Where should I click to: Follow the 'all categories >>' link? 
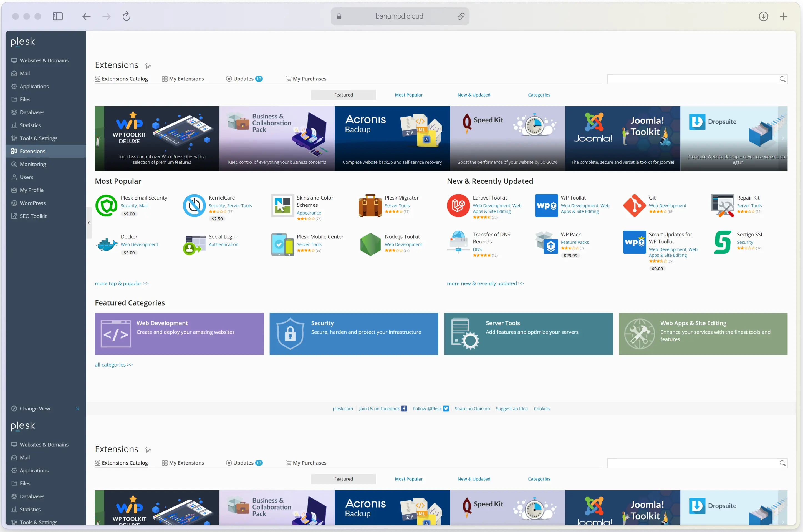114,365
